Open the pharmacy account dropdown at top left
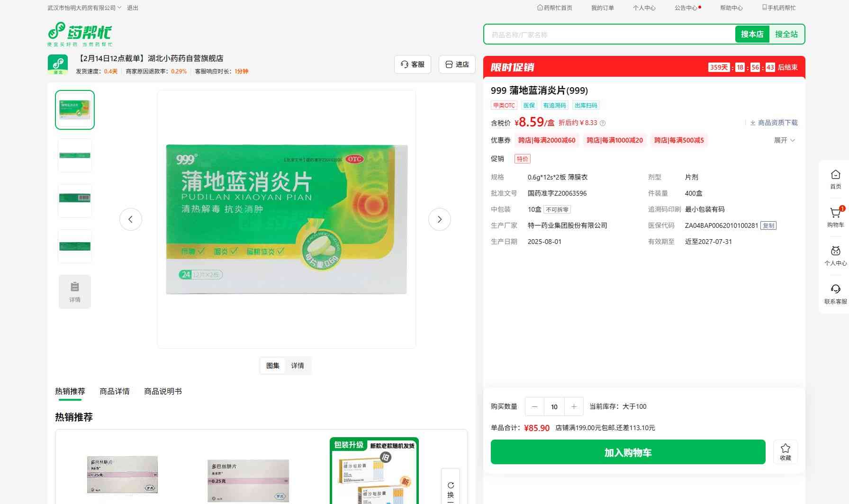The height and width of the screenshot is (504, 849). (84, 8)
